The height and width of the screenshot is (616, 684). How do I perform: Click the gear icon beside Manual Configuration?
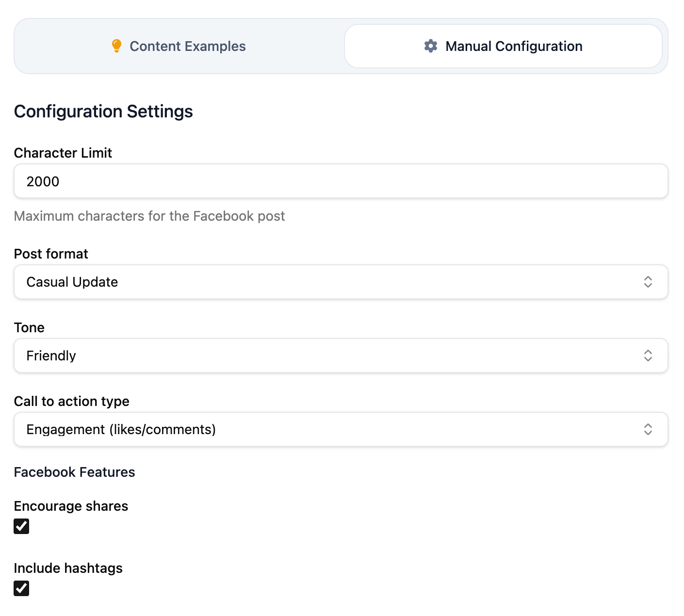(431, 46)
